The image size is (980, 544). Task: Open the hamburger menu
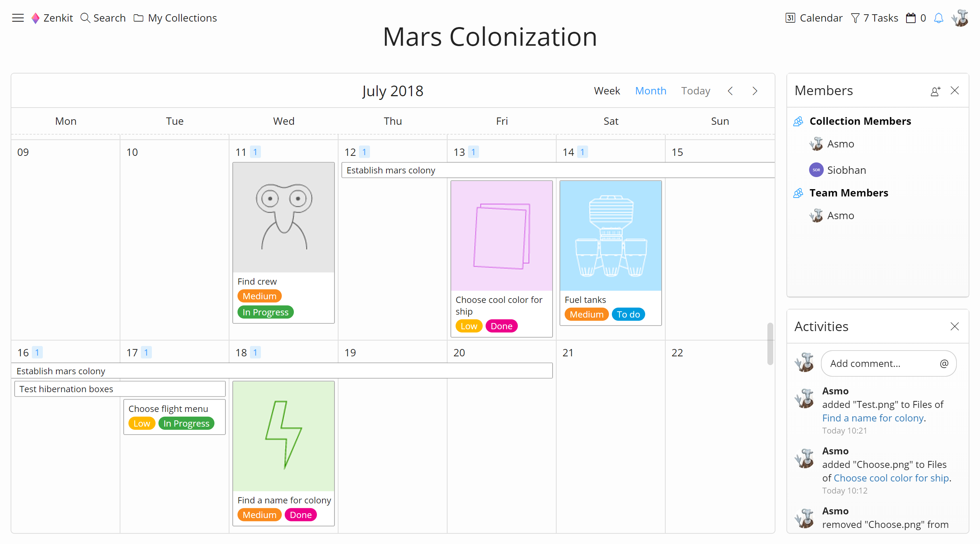[18, 18]
